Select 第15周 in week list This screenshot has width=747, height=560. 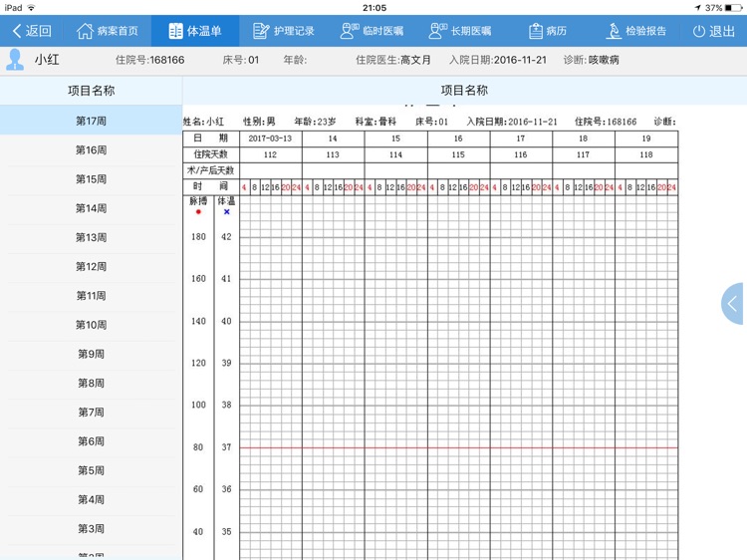click(91, 179)
